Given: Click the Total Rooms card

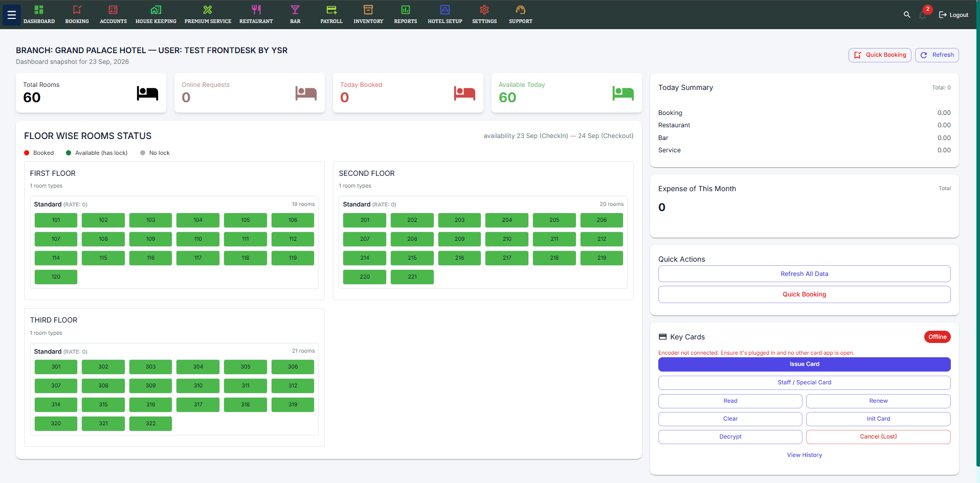Looking at the screenshot, I should (x=91, y=93).
